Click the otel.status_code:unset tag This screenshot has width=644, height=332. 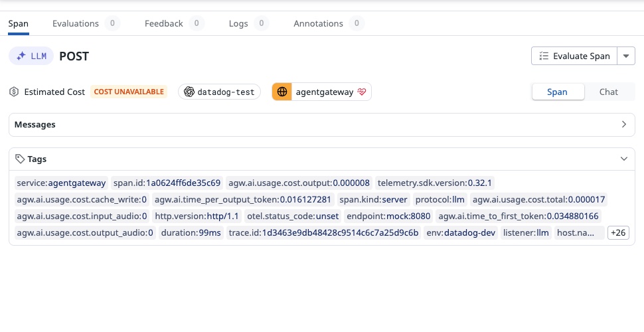(293, 216)
